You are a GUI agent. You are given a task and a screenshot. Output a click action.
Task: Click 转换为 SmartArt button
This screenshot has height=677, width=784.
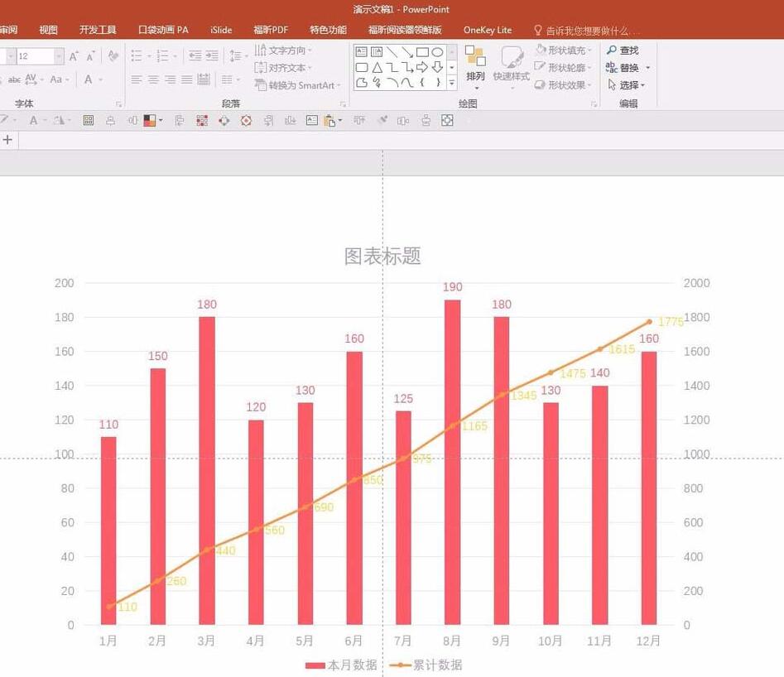coord(298,86)
